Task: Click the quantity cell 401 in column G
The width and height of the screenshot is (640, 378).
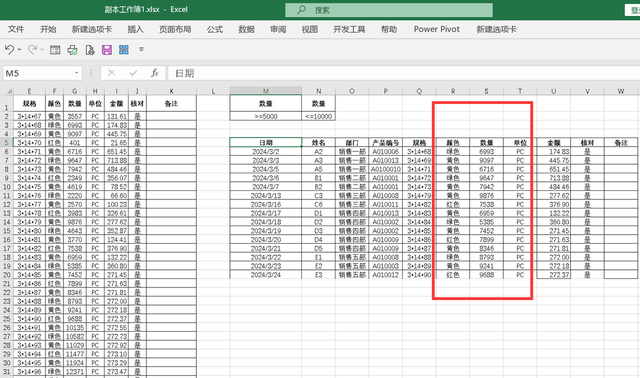Action: click(x=75, y=143)
